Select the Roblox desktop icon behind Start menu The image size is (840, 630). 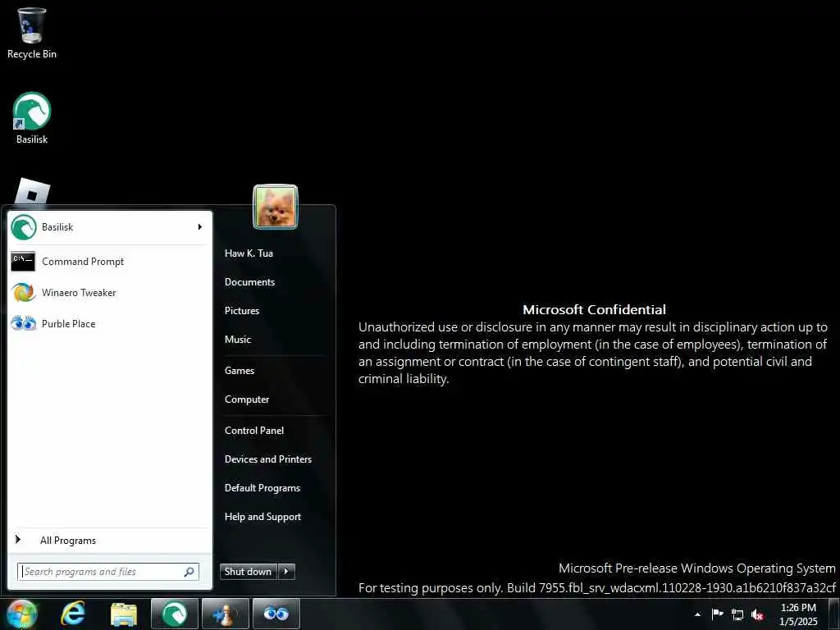click(x=32, y=192)
